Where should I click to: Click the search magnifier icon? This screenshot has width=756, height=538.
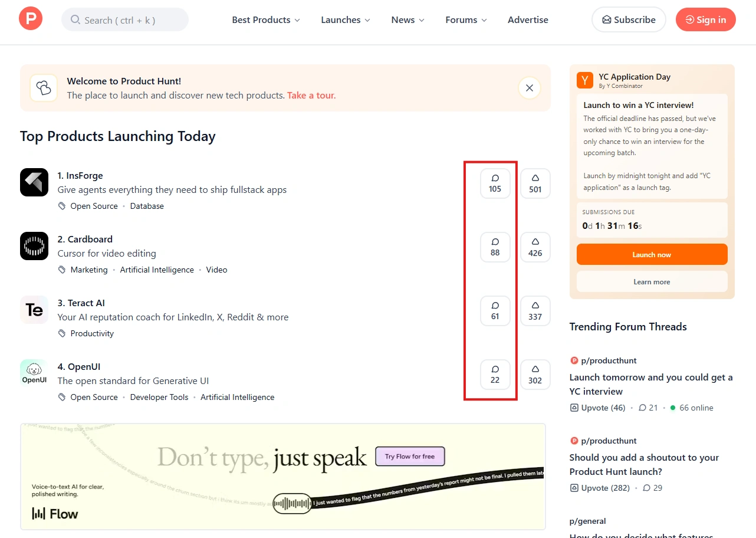[75, 19]
